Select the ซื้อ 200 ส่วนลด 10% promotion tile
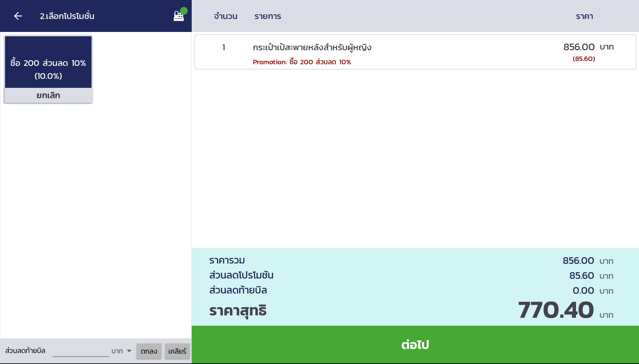Viewport: 639px width, 364px height. tap(48, 62)
